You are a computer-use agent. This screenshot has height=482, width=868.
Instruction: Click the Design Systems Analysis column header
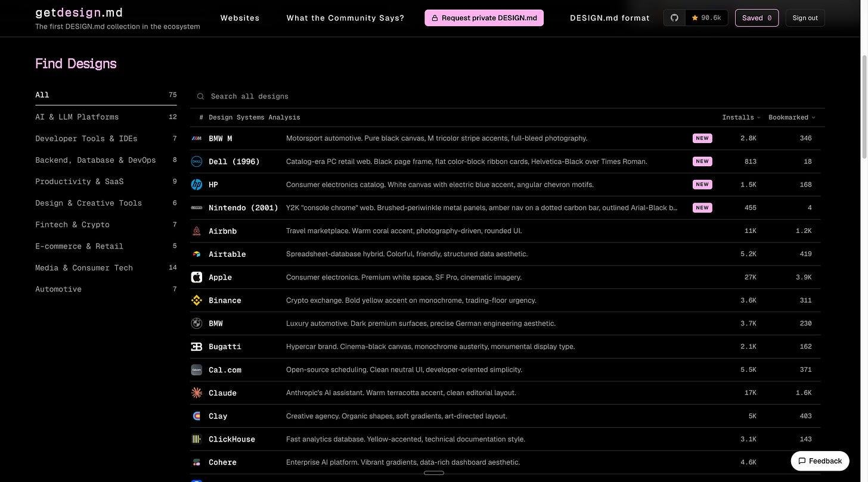(x=255, y=117)
